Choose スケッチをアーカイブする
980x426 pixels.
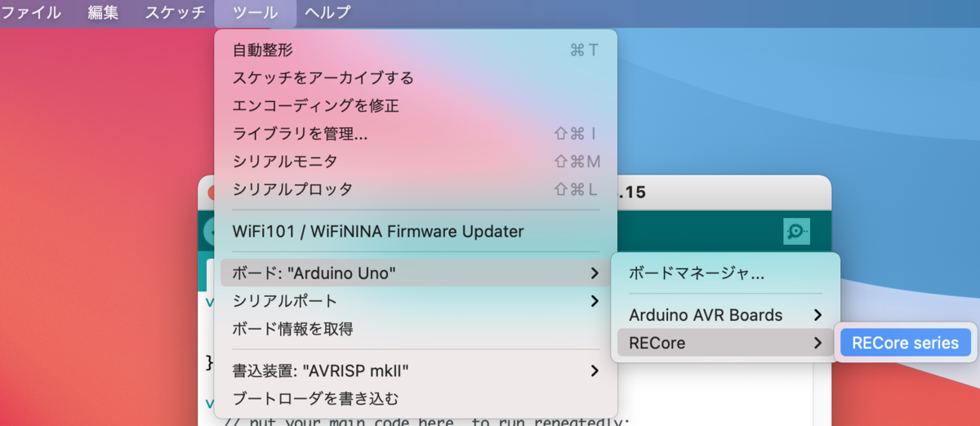pos(416,78)
